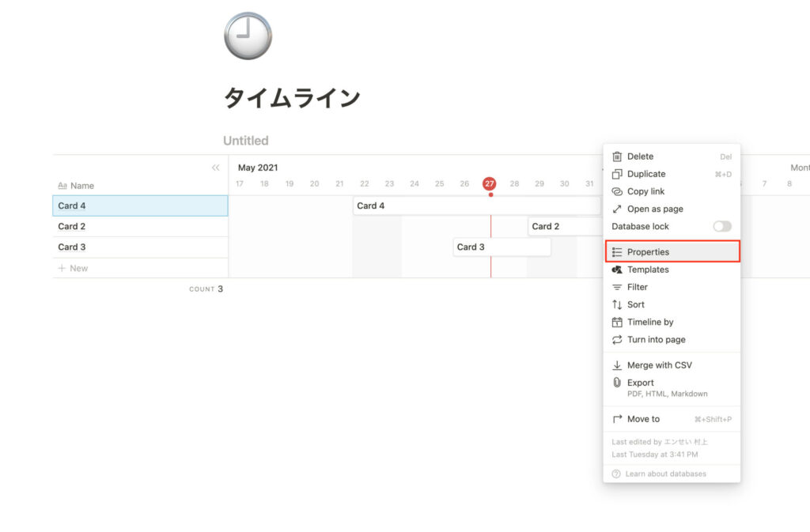Screen dimensions: 810x532
Task: Select the Card 4 row in table
Action: (141, 206)
